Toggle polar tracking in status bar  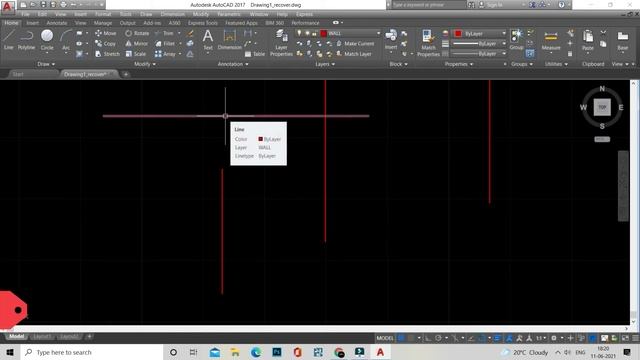click(x=438, y=338)
